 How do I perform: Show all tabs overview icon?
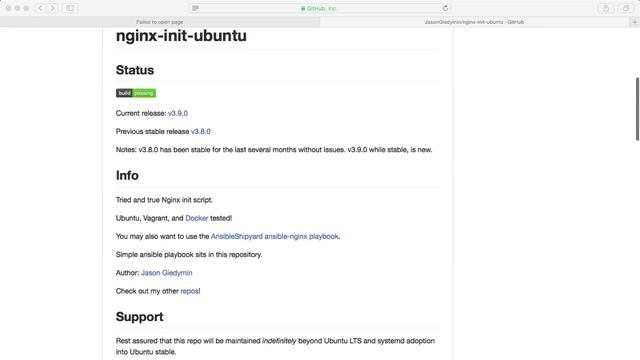625,8
